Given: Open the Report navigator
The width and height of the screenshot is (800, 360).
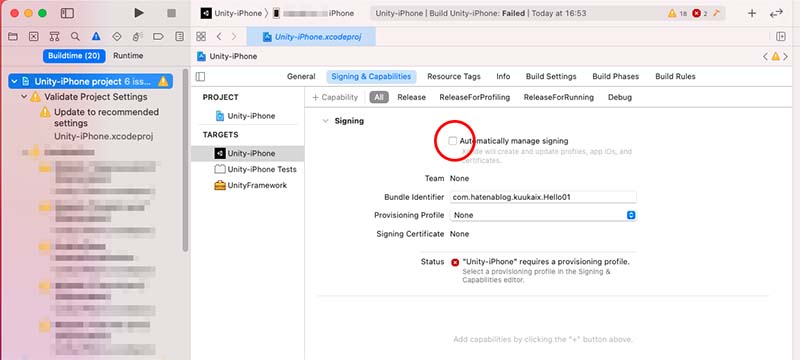Looking at the screenshot, I should pyautogui.click(x=179, y=36).
